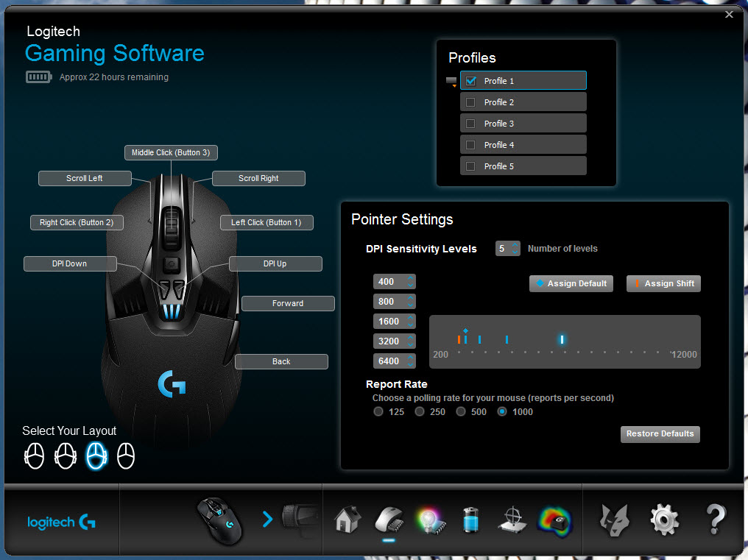Open the Overwolf wolf icon

tap(615, 520)
